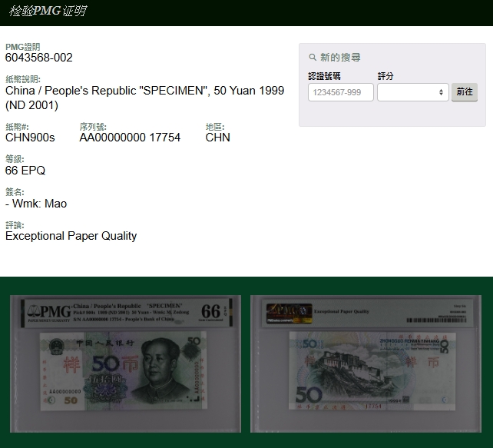Screen dimensions: 493x448
Task: Click the 50 Yuan 1999 note description
Action: pos(144,98)
